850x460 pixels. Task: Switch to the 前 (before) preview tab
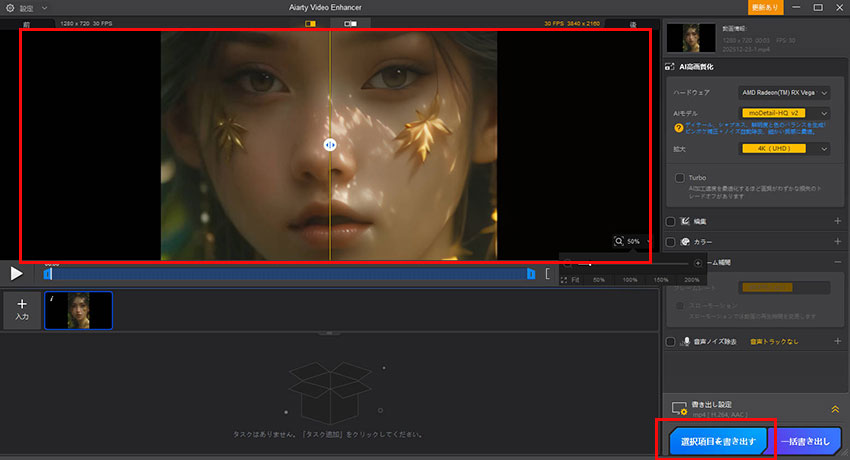27,24
